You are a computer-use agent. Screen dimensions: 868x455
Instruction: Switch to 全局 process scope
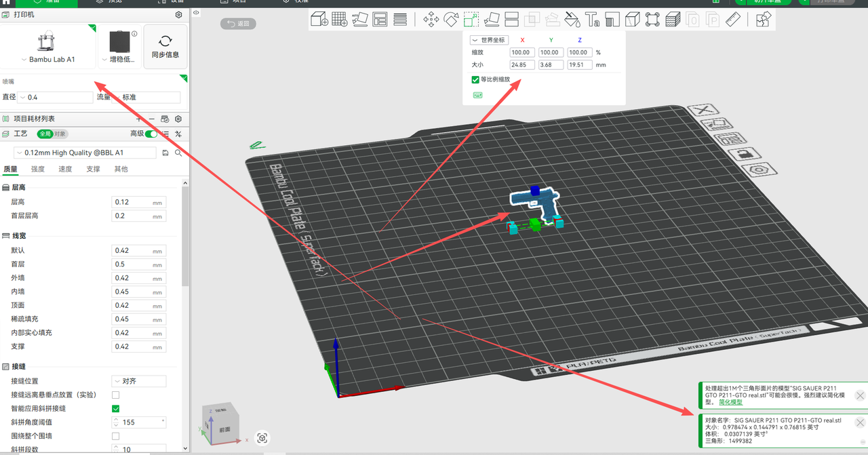[45, 134]
